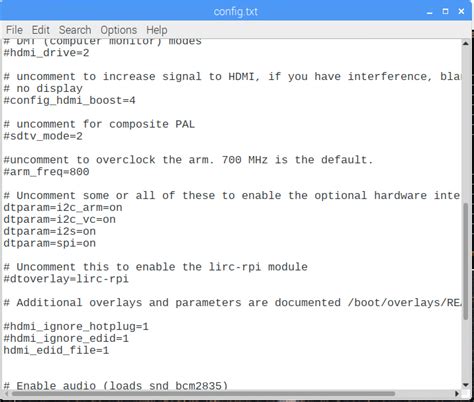Click '# uncomment to increase signal to HDMI' line
The height and width of the screenshot is (402, 474).
[x=232, y=77]
